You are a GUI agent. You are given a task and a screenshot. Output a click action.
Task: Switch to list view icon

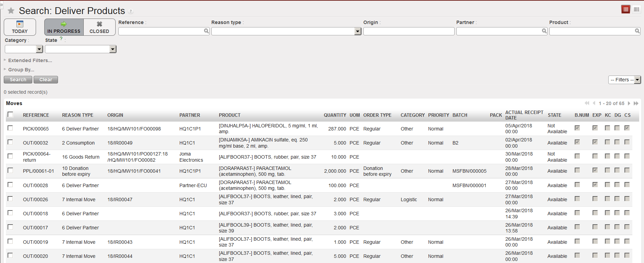(x=625, y=9)
